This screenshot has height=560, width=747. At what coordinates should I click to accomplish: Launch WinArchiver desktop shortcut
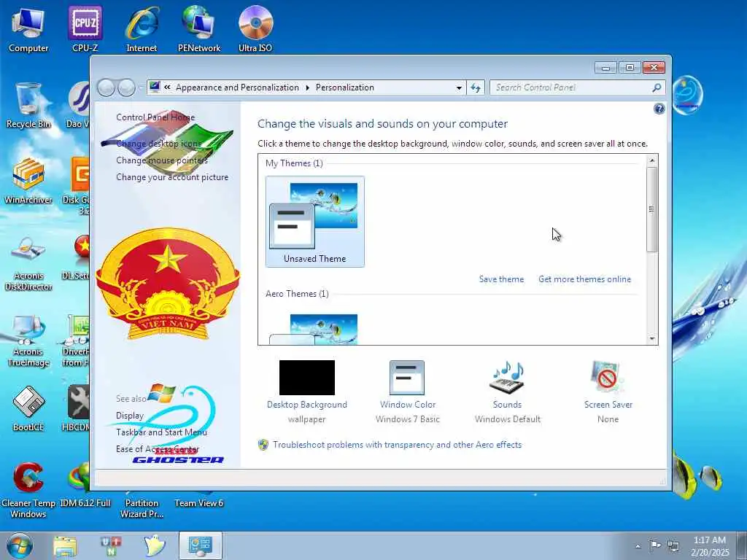click(x=28, y=181)
